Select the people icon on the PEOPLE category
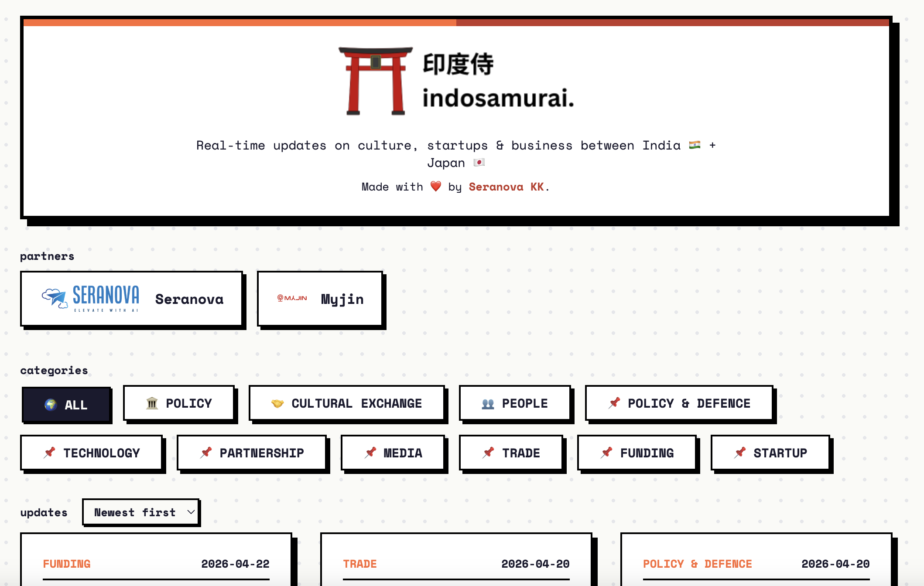This screenshot has height=586, width=924. pyautogui.click(x=488, y=403)
